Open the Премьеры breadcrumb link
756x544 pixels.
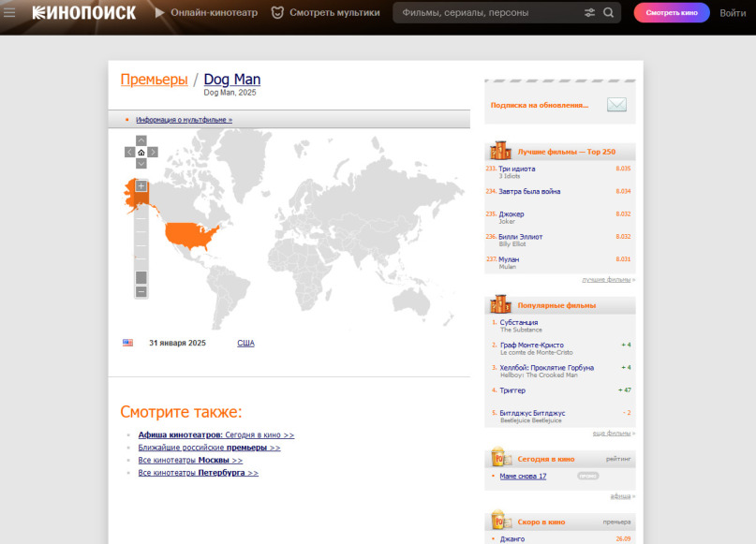click(x=154, y=79)
